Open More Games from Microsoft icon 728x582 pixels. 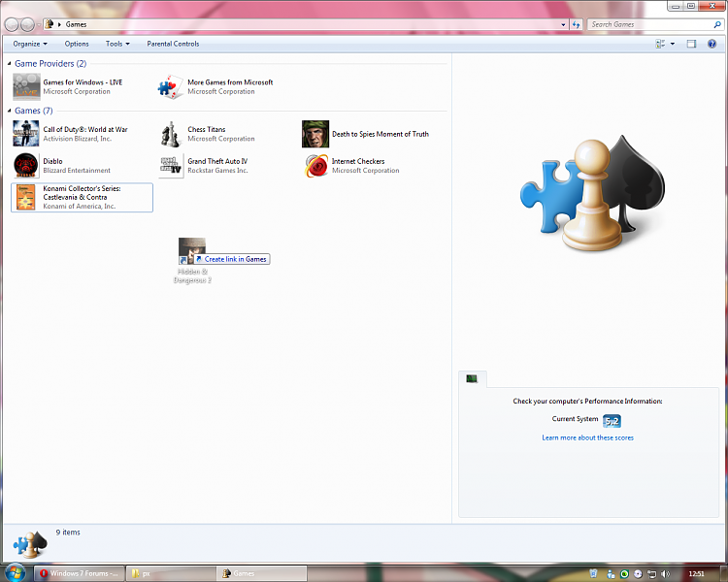click(x=171, y=86)
